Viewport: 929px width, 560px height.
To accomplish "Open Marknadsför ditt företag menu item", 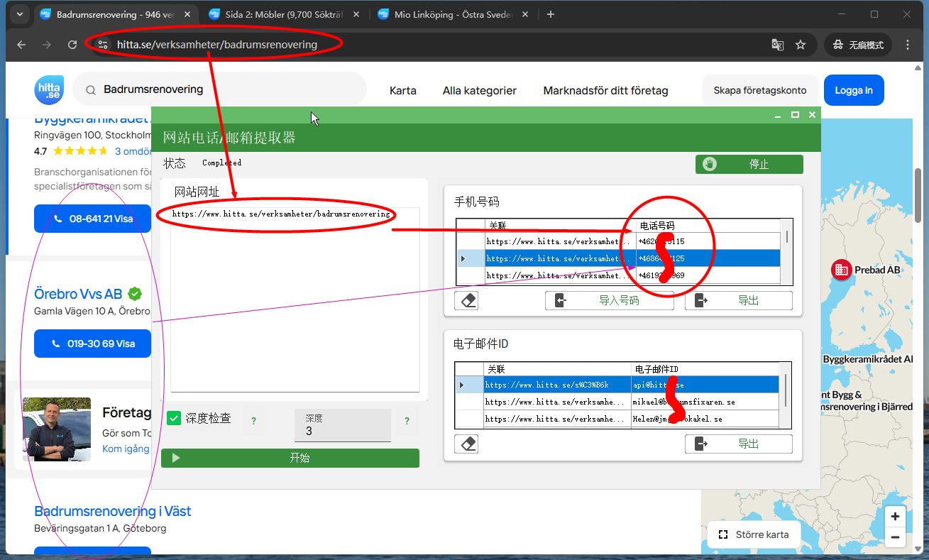I will click(x=605, y=90).
